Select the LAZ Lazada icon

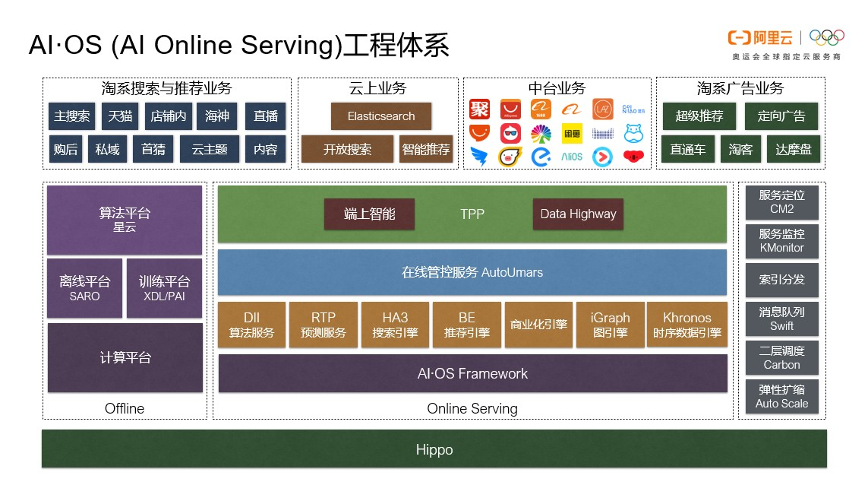(602, 109)
